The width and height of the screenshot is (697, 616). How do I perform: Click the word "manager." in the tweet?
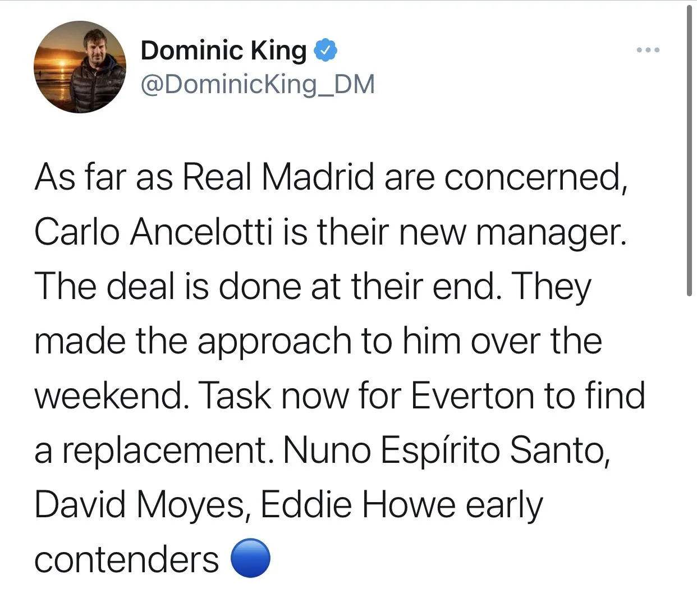[551, 231]
